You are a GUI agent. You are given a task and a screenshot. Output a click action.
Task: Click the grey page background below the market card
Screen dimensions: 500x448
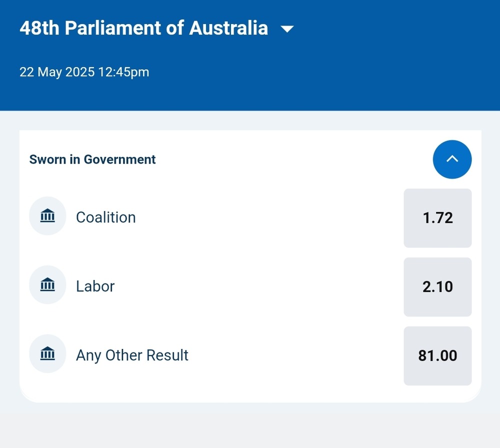[x=250, y=427]
